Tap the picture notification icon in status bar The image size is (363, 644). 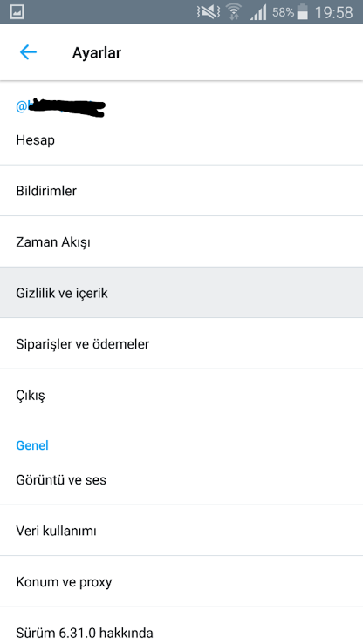(17, 11)
